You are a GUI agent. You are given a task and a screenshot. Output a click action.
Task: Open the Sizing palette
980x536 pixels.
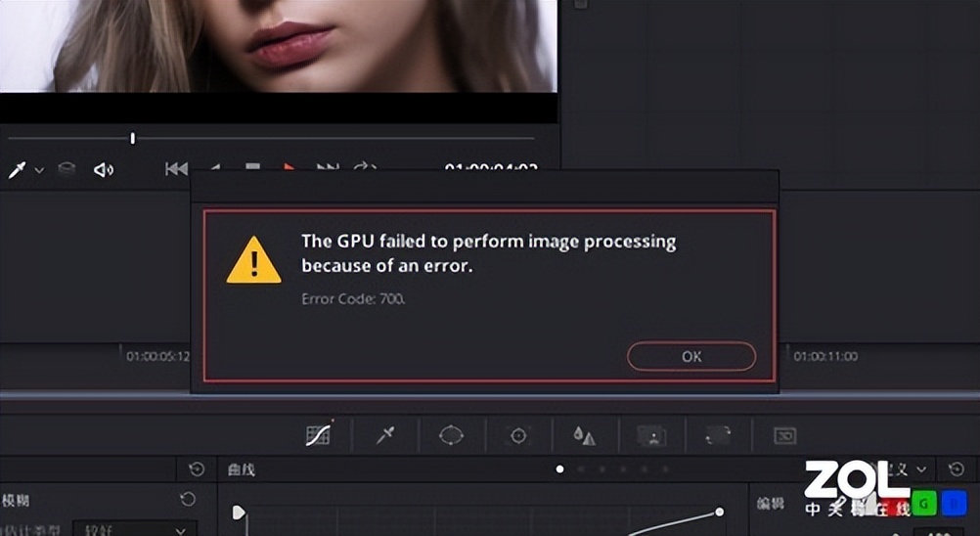coord(718,435)
